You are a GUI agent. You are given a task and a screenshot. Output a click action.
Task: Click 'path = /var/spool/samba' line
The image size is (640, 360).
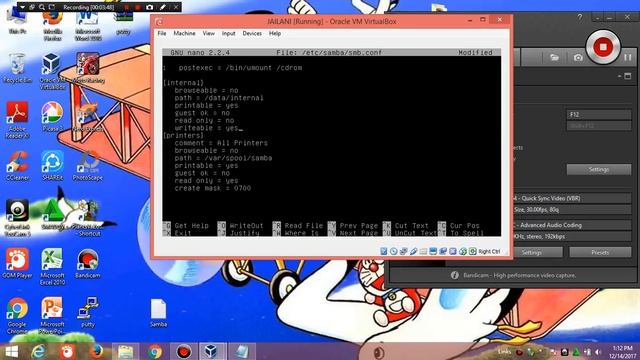tap(223, 158)
